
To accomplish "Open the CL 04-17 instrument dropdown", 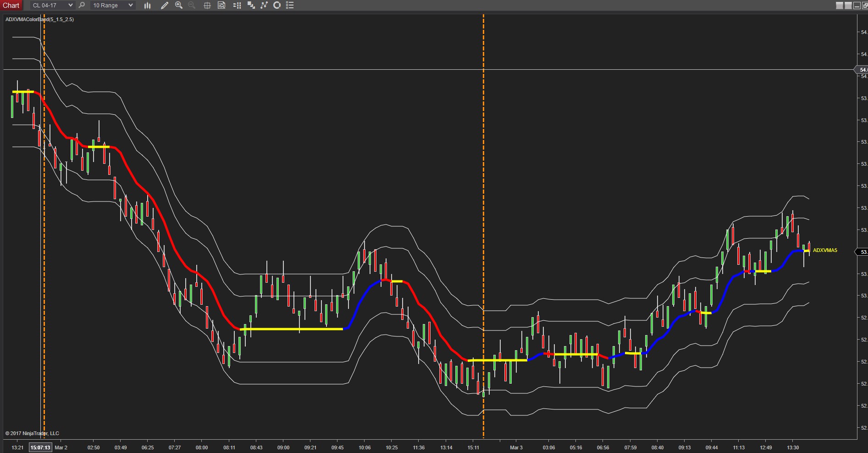I will pos(52,6).
